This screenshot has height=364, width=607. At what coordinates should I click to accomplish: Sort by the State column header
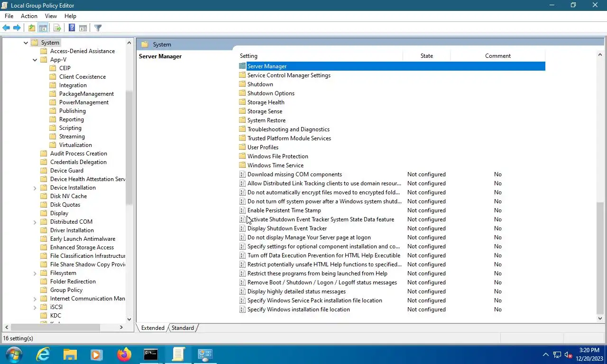(x=426, y=56)
